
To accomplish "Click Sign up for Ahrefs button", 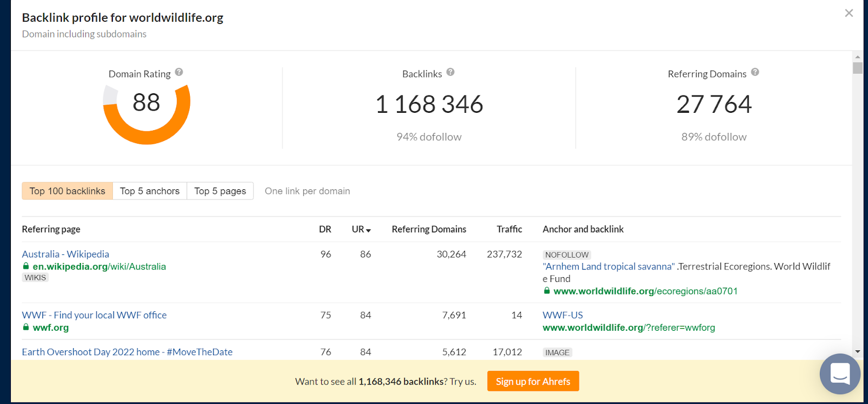I will pos(533,381).
